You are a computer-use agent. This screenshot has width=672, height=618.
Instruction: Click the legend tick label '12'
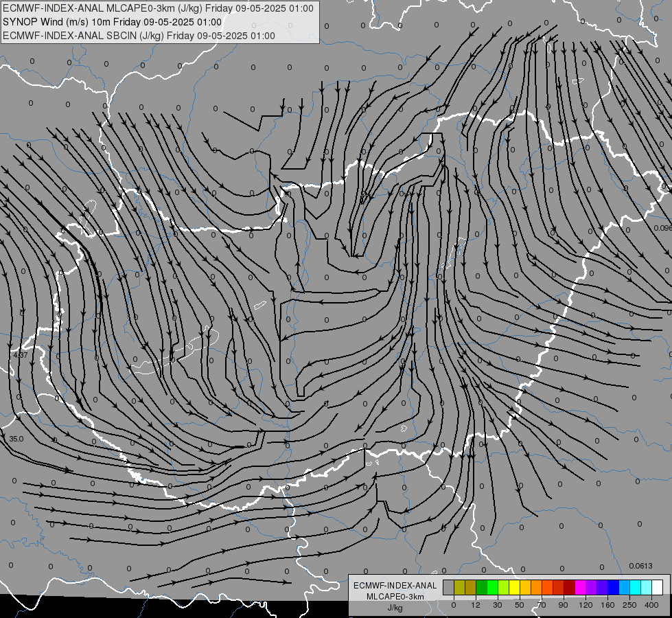coord(476,605)
